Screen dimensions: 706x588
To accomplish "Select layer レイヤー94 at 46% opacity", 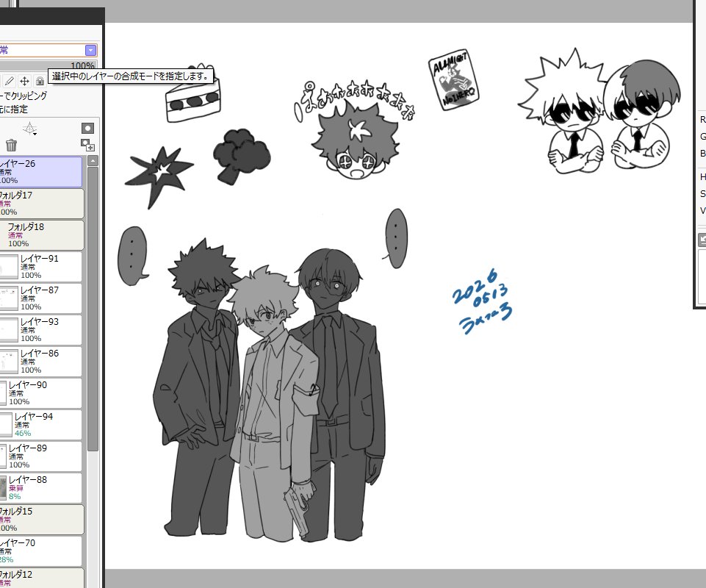I will pyautogui.click(x=41, y=424).
